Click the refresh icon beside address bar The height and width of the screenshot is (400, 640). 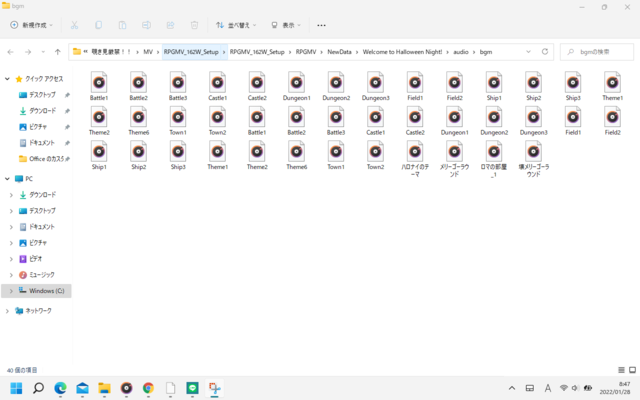tap(544, 52)
